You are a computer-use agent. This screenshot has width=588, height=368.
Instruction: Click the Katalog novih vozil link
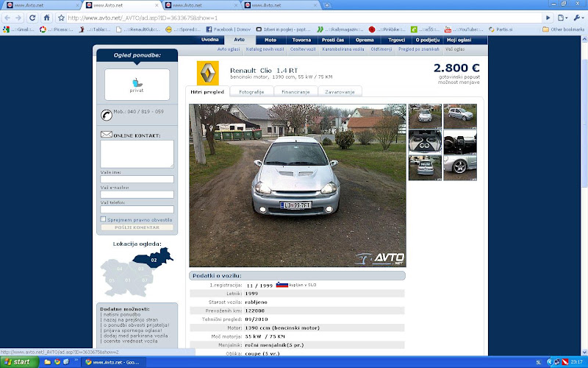265,49
